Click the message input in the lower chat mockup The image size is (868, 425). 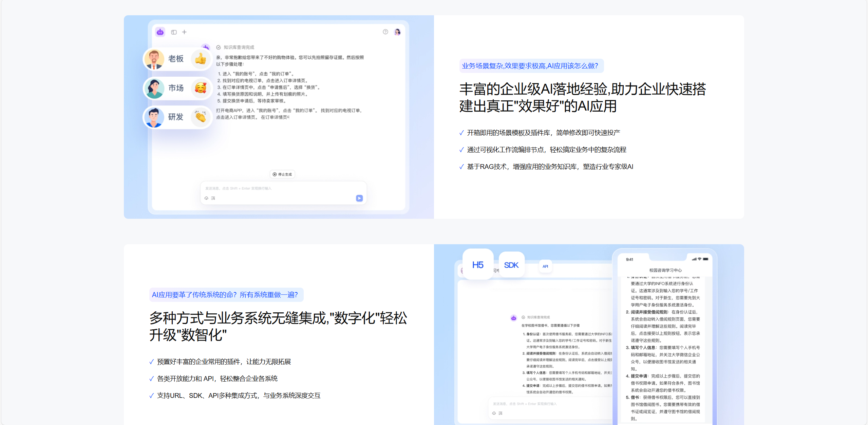[550, 408]
